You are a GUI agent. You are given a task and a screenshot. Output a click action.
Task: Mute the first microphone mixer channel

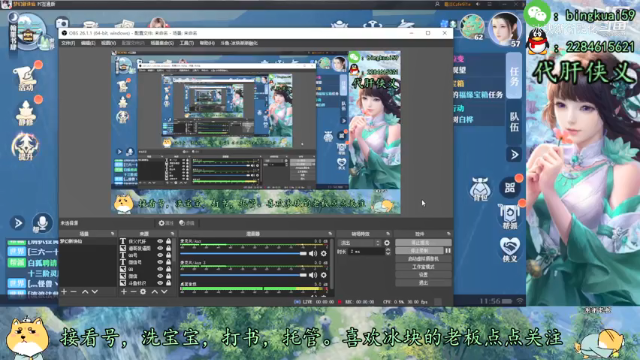point(313,253)
